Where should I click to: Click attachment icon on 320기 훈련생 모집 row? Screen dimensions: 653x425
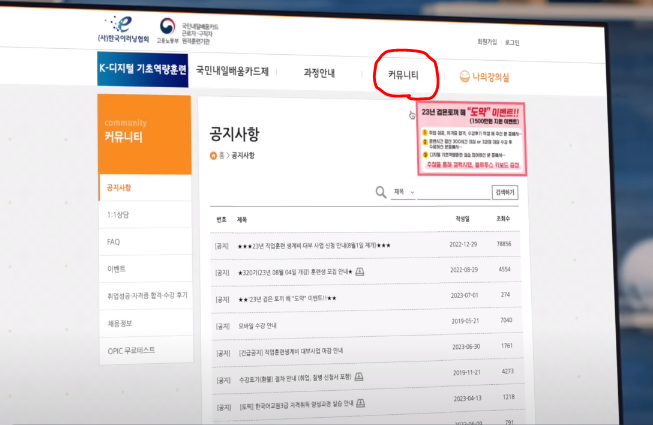(x=360, y=272)
